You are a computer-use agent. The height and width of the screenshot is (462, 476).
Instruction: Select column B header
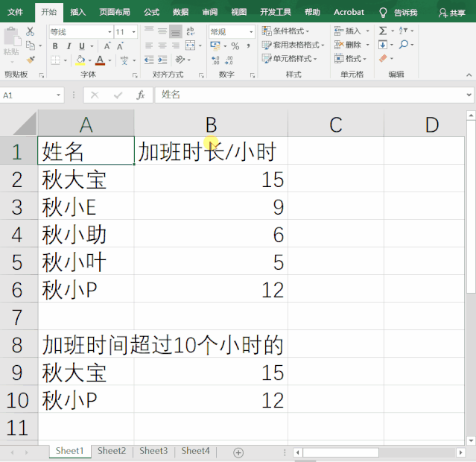pyautogui.click(x=211, y=124)
